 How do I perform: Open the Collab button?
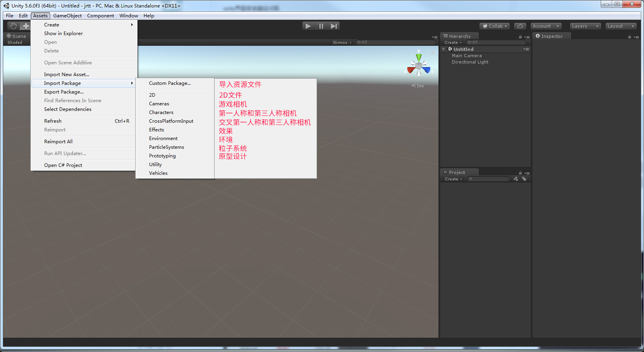495,26
